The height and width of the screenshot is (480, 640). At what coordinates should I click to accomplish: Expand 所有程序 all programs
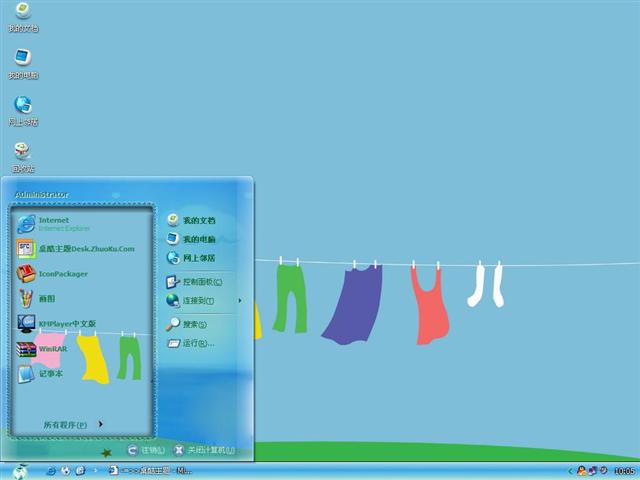(x=73, y=424)
